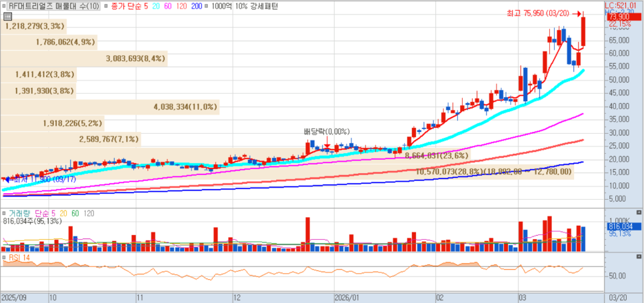Click volume profile bar 1,918,226(5,2%)
Image resolution: width=644 pixels, height=303 pixels.
[x=52, y=123]
